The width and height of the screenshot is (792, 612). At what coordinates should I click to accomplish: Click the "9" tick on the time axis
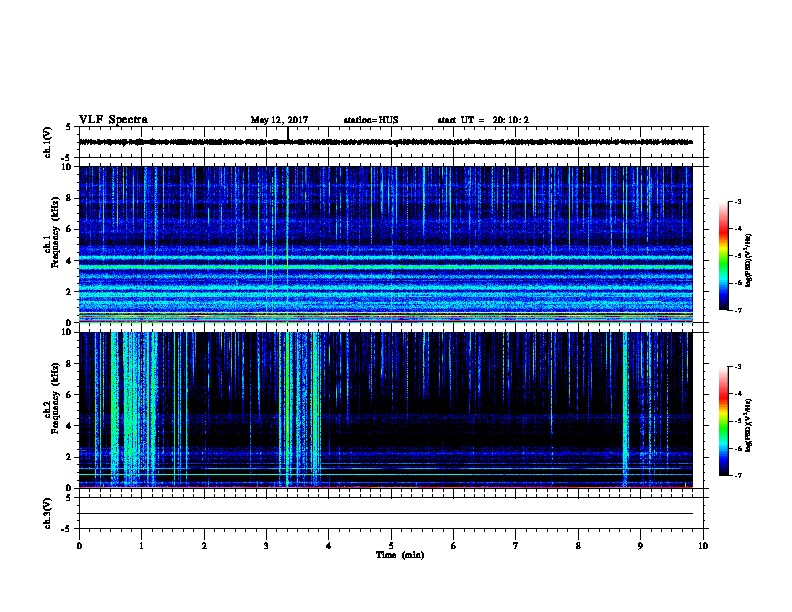coord(640,545)
